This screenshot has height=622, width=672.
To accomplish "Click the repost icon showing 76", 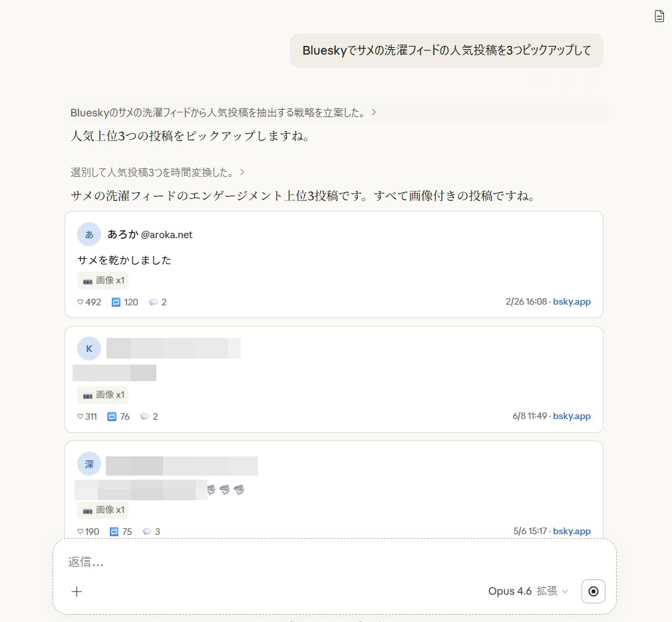I will pyautogui.click(x=111, y=416).
